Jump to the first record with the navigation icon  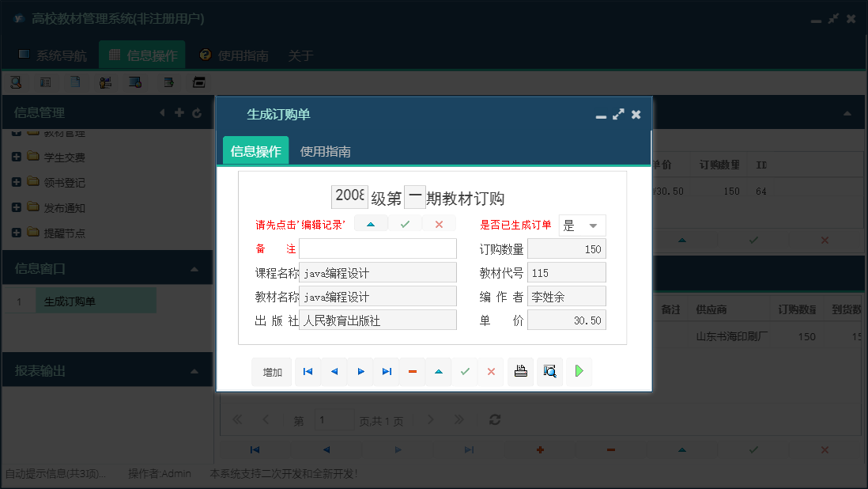308,371
